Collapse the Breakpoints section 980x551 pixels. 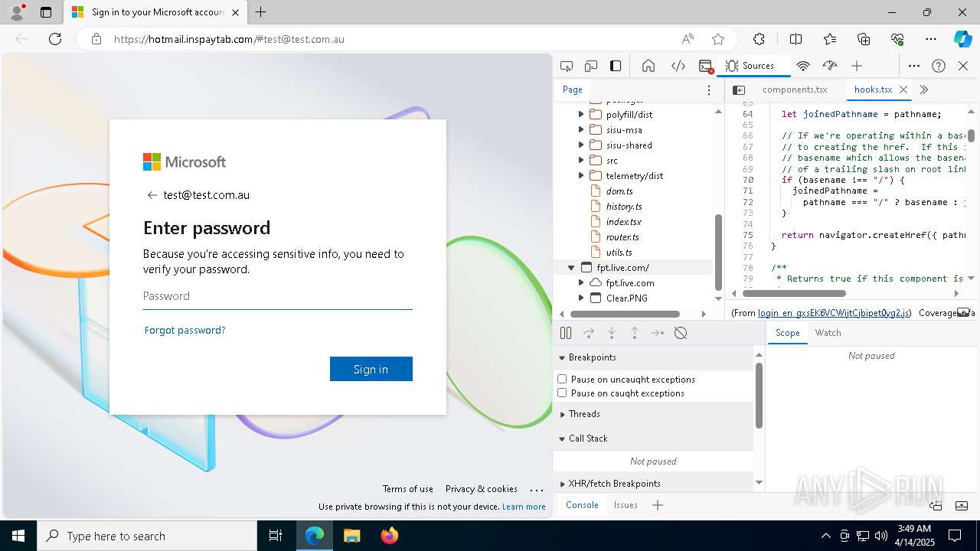562,357
